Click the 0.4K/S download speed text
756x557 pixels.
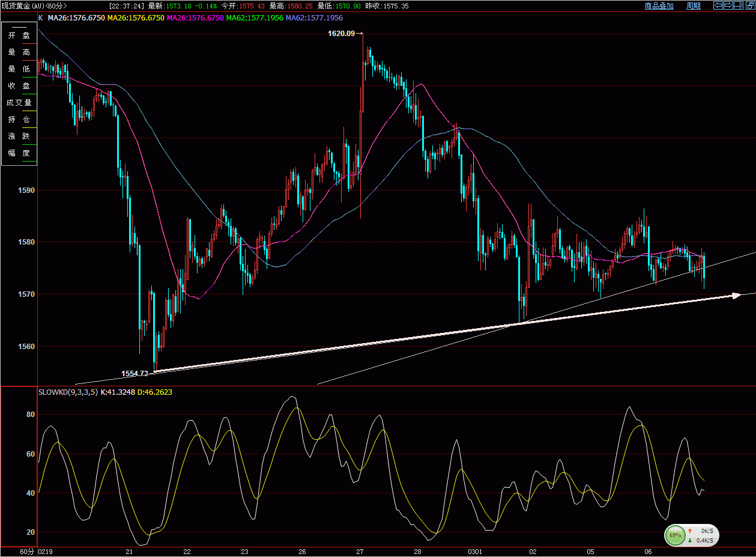pos(706,541)
